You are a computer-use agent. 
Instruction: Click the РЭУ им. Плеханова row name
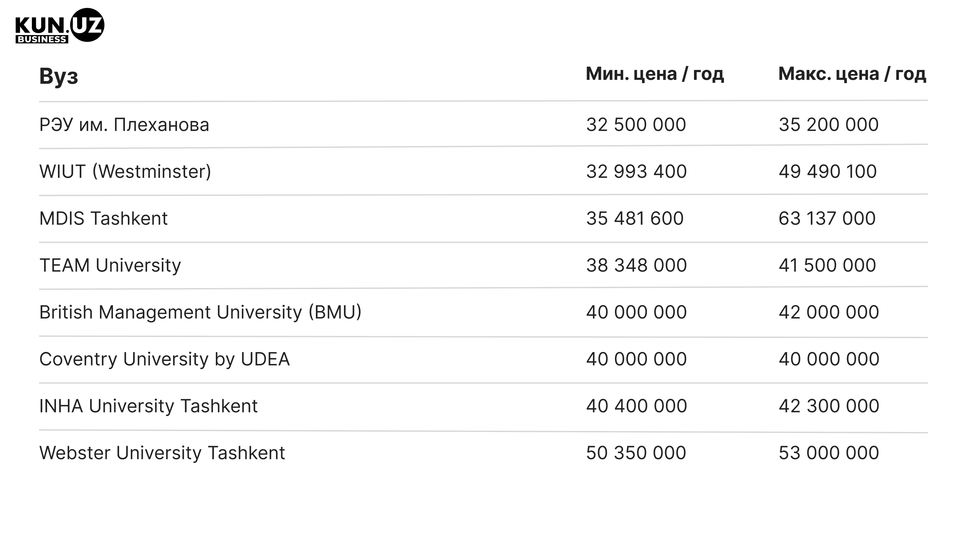point(124,125)
